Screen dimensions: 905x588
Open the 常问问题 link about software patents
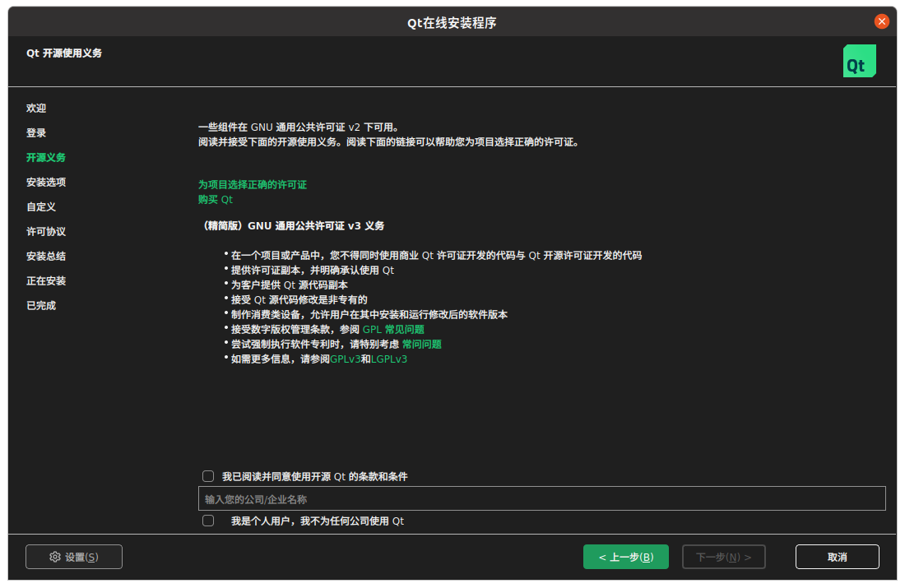pos(421,345)
